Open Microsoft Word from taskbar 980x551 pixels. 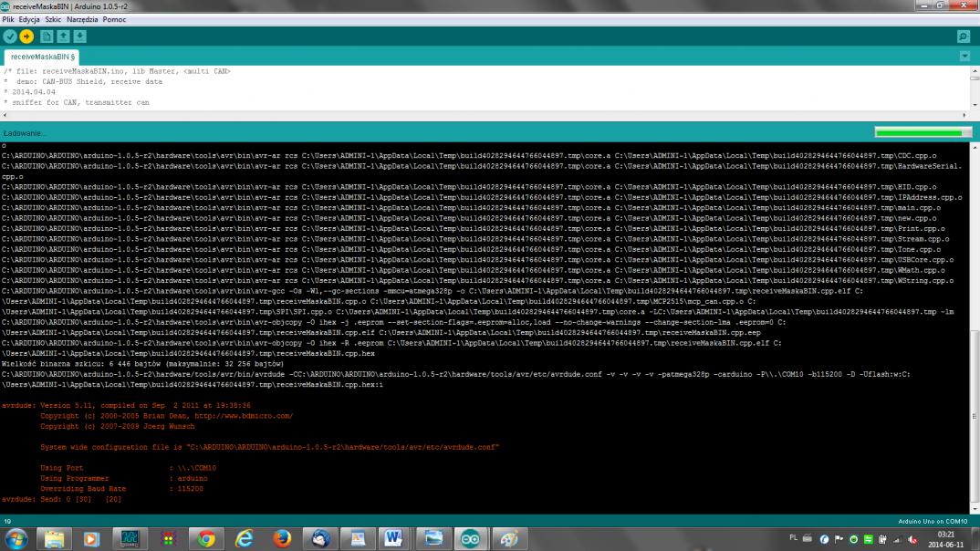[394, 538]
